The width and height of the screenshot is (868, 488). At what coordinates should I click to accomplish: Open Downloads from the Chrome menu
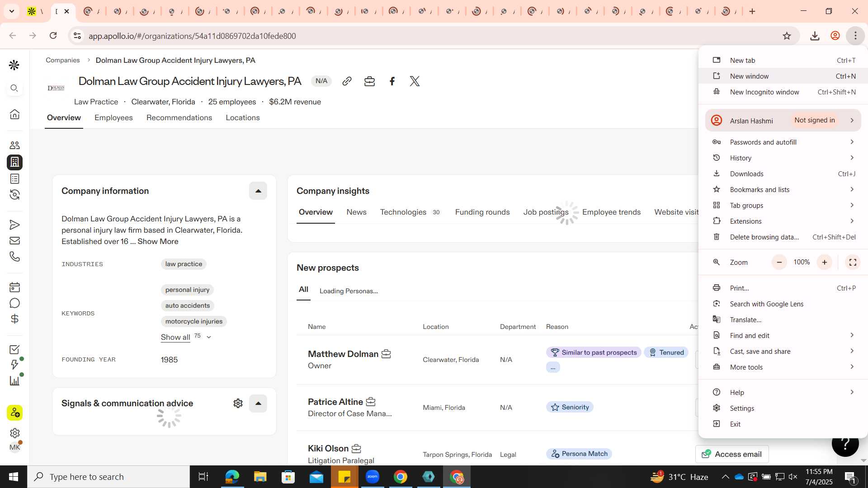coord(783,174)
